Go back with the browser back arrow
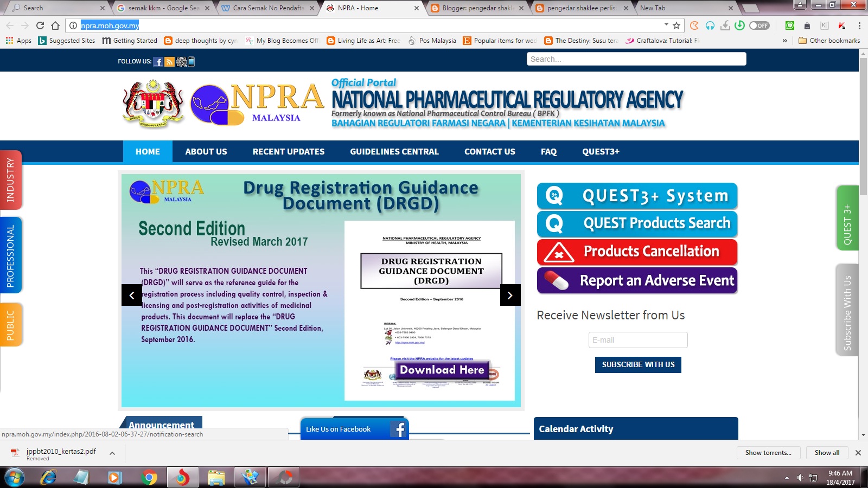Viewport: 868px width, 488px height. click(x=10, y=25)
